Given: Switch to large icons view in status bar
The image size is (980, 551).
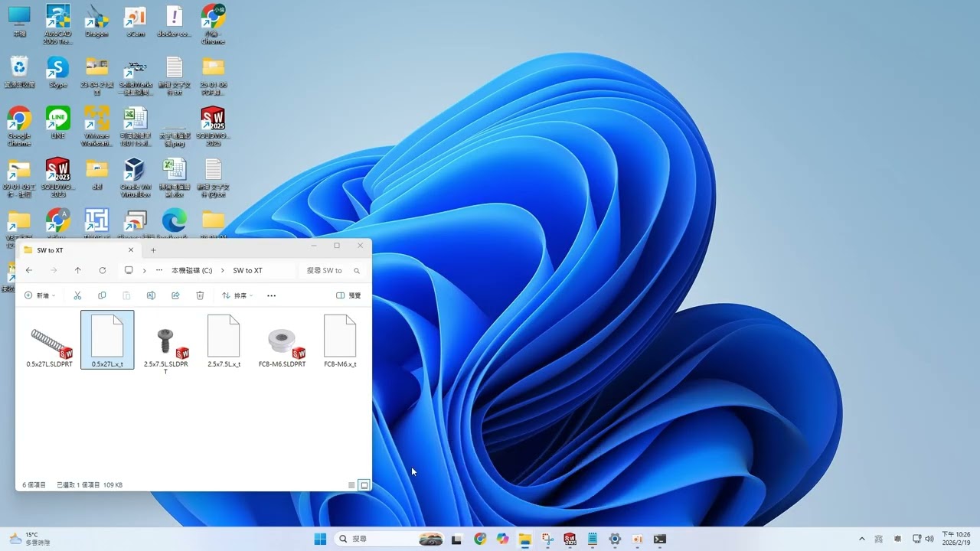Looking at the screenshot, I should click(364, 485).
